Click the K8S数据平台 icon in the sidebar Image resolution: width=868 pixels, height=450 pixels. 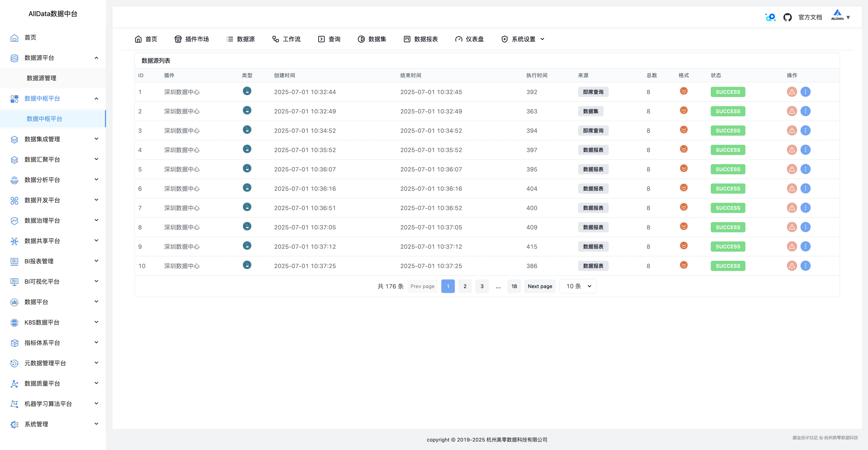pyautogui.click(x=14, y=322)
